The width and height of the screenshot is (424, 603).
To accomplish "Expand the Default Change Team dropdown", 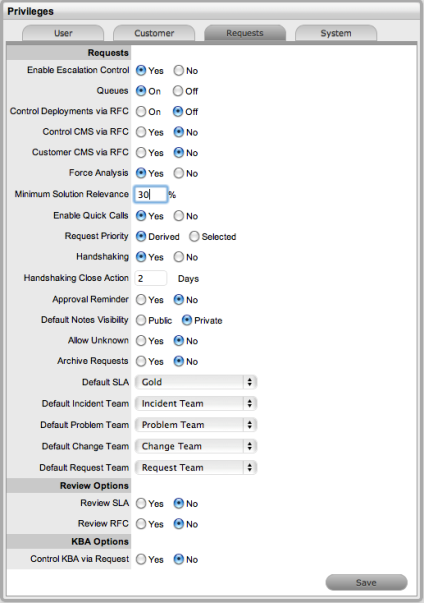I will 196,446.
